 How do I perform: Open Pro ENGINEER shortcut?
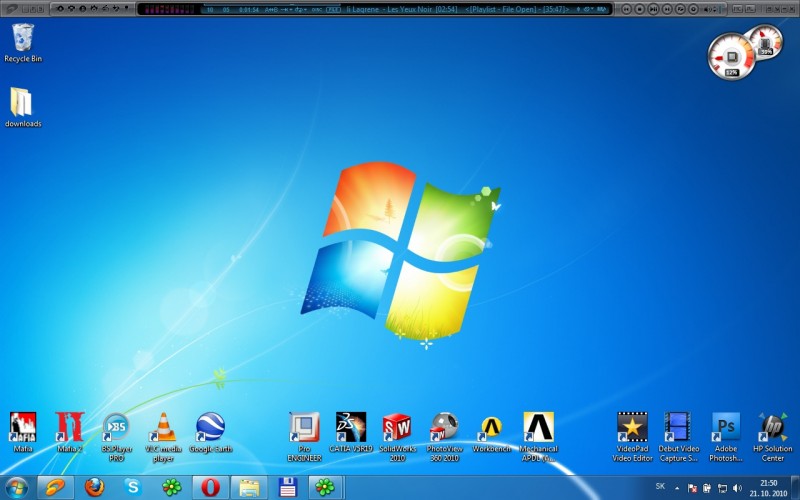tap(304, 427)
